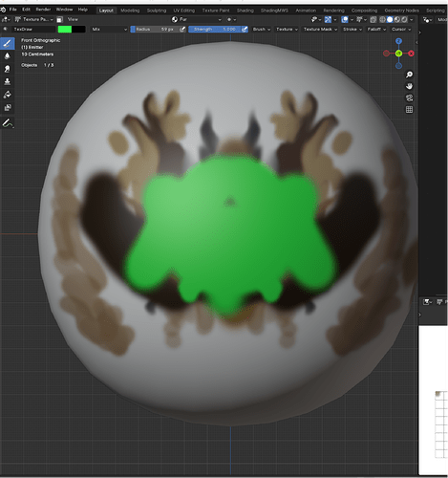Switch to the Compositing workspace tab
The image size is (448, 478).
364,11
